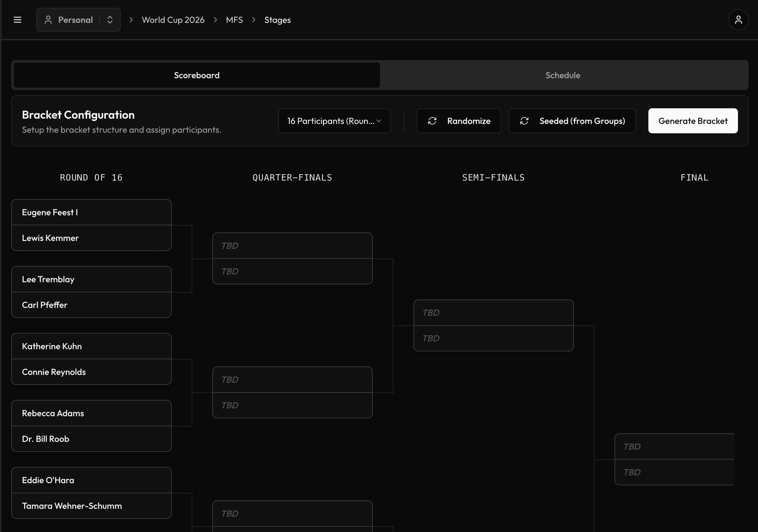The width and height of the screenshot is (758, 532).
Task: Click Seeded (from Groups) button
Action: [572, 121]
